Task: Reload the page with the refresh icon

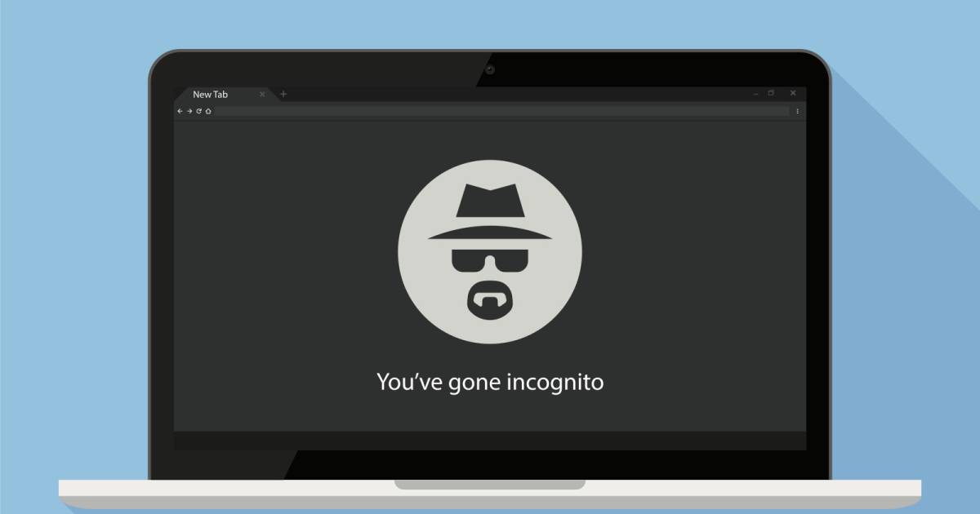Action: point(198,111)
